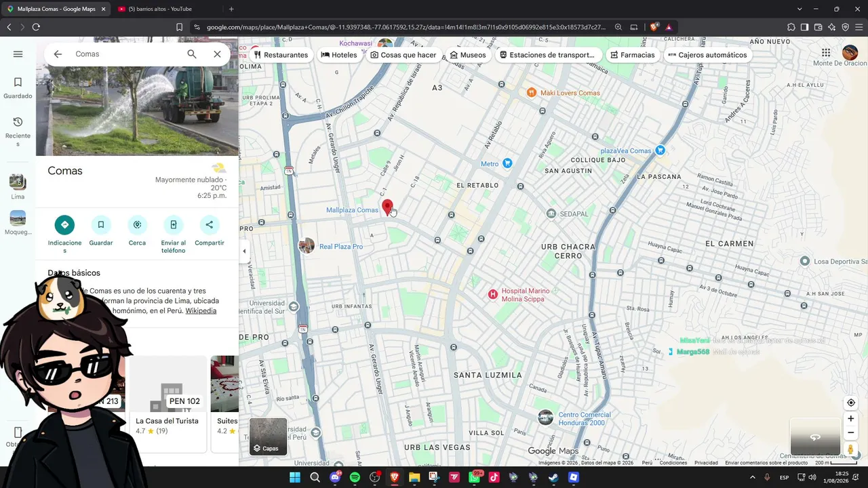Open the Lima recent place shortcut

pyautogui.click(x=18, y=186)
